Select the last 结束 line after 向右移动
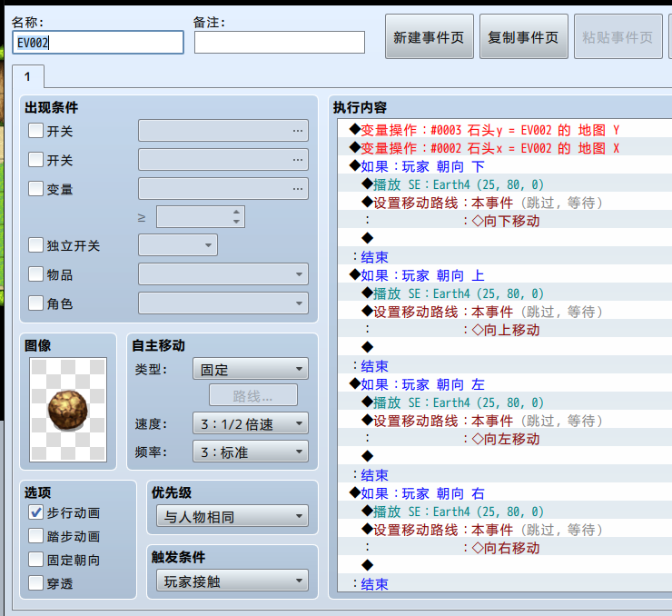Viewport: 672px width, 616px height. click(504, 583)
